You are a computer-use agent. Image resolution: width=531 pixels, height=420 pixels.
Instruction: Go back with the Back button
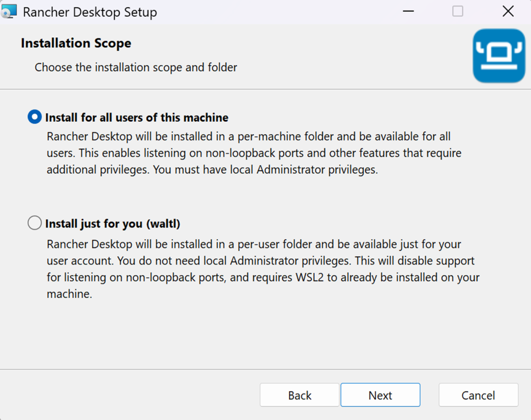[299, 395]
